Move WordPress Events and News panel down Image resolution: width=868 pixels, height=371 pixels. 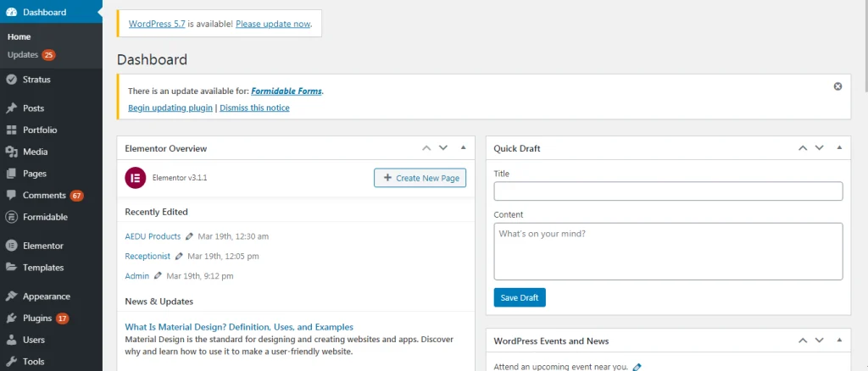[x=820, y=341]
